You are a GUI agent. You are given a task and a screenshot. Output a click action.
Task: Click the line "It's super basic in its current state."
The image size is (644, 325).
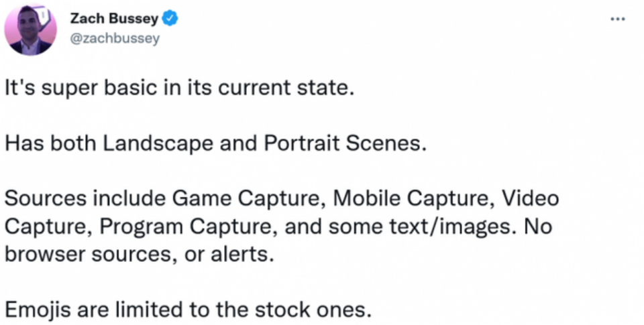point(178,88)
